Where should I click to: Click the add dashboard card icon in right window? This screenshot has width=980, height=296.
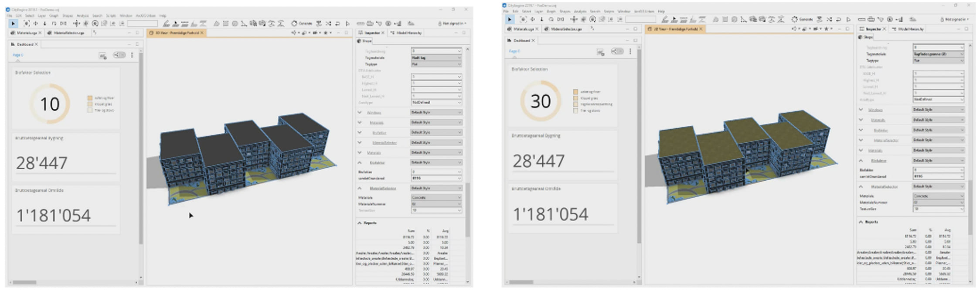[x=601, y=52]
